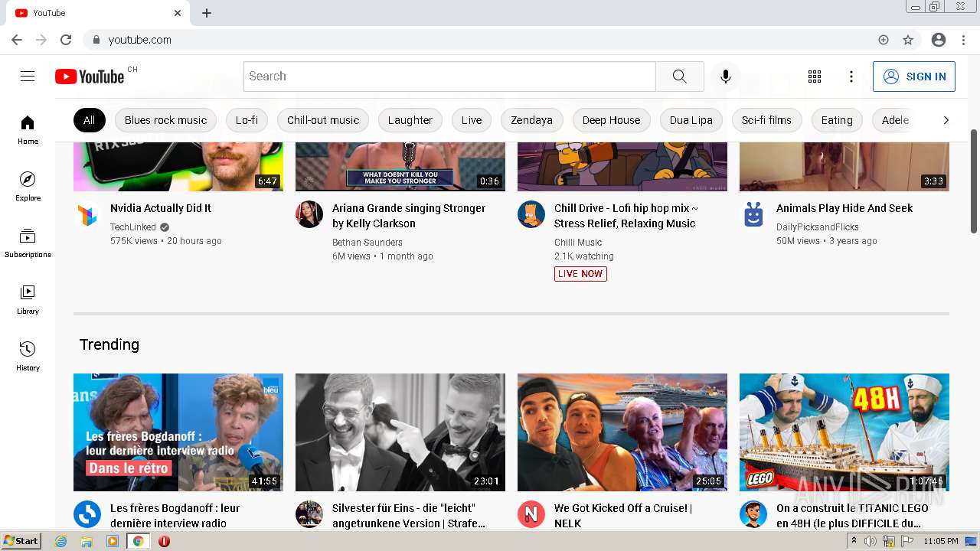Open TITANIC LEGO 48H thumbnail
980x551 pixels.
[x=844, y=432]
